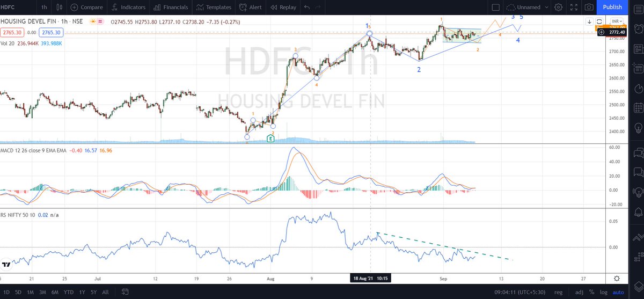Set range to 1D

[7, 292]
